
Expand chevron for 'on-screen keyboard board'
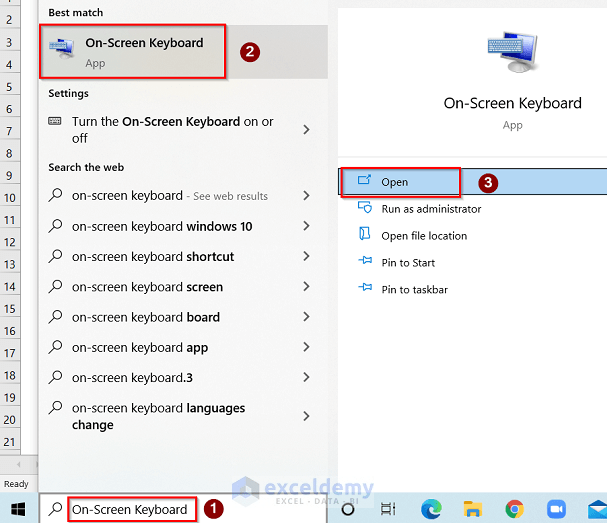[x=306, y=317]
